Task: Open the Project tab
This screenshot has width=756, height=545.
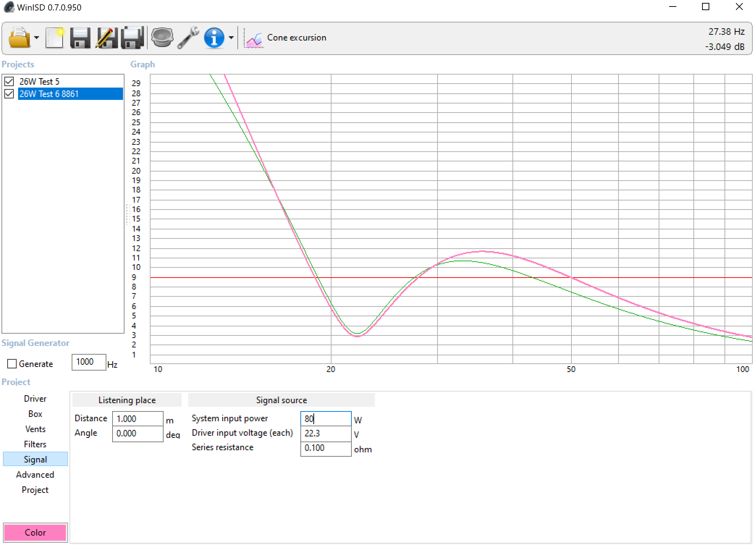Action: point(35,490)
